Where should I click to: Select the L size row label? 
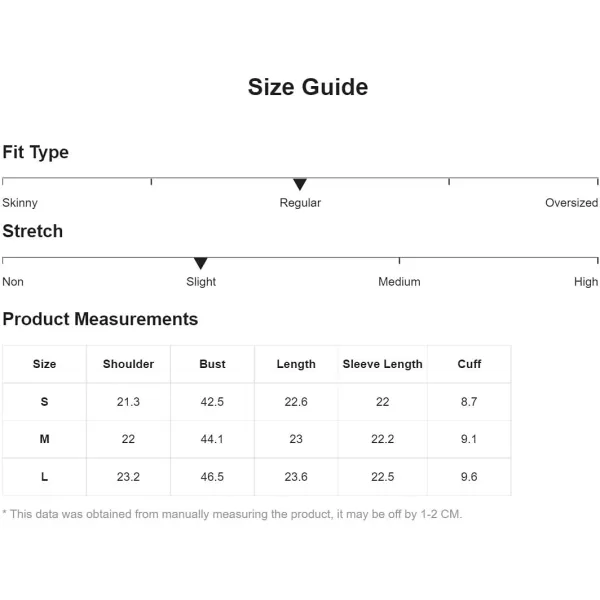tap(44, 477)
